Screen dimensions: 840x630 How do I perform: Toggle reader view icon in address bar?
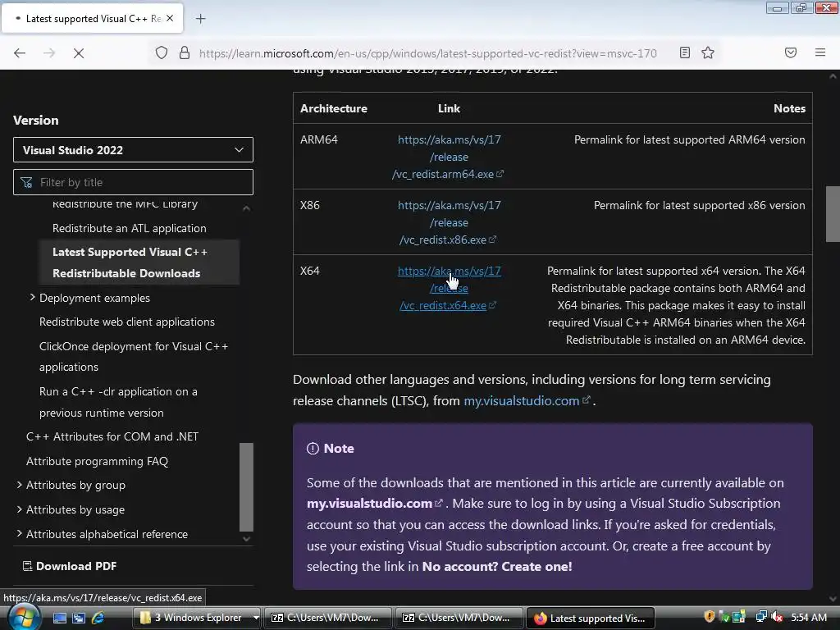coord(685,52)
